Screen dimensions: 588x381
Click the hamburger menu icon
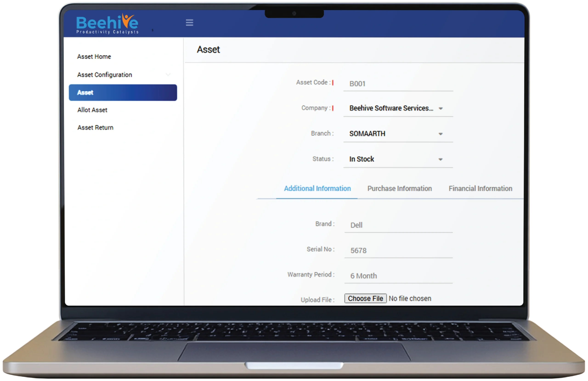(189, 23)
